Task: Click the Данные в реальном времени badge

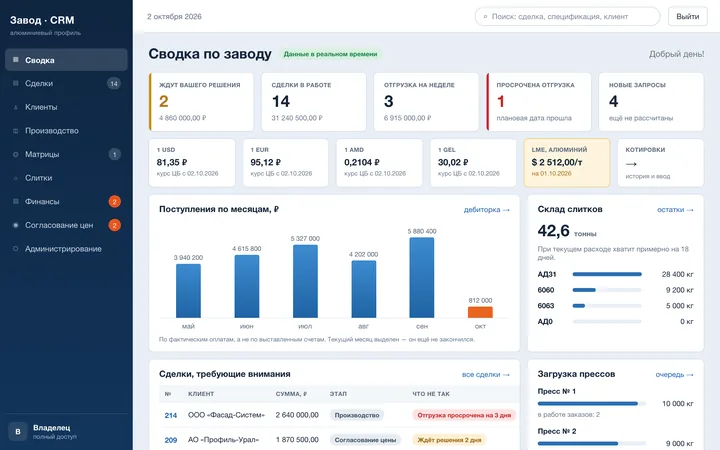Action: point(330,54)
